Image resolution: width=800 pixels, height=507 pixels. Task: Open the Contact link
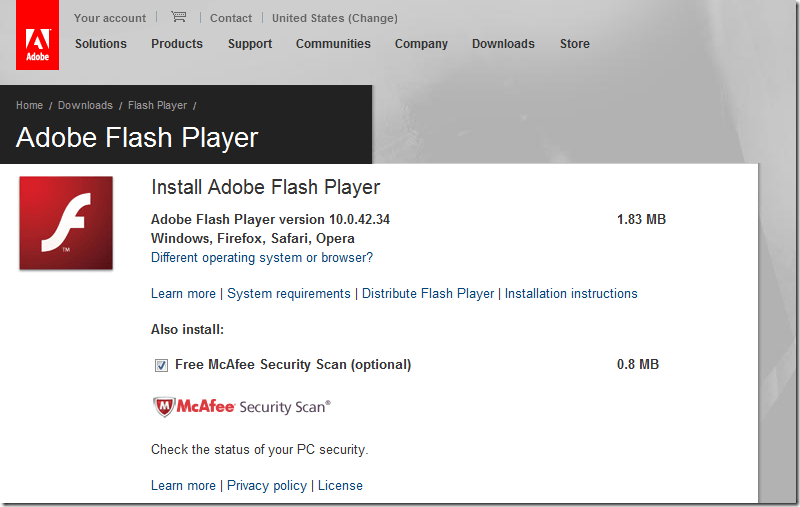(x=231, y=18)
